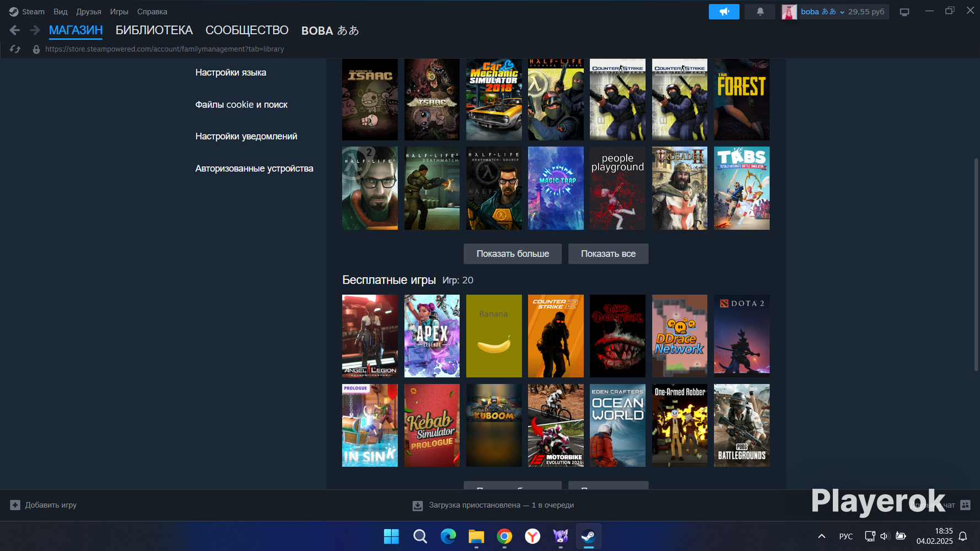Open announcements megaphone button
Viewport: 980px width, 551px height.
pyautogui.click(x=724, y=12)
